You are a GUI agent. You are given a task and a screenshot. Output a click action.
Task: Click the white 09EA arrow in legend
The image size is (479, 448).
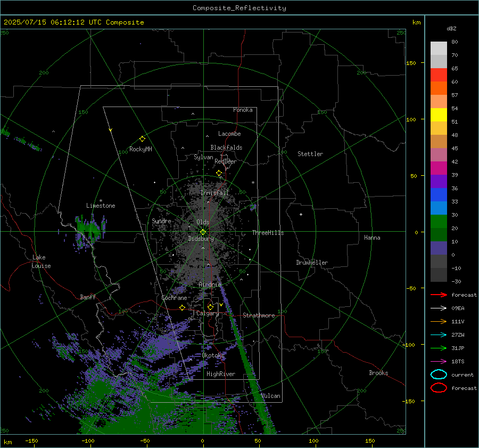439,308
